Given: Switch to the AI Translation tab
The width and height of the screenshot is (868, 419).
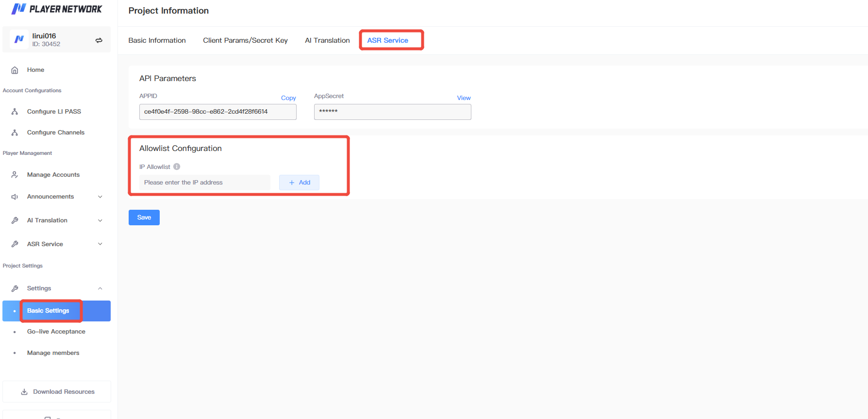Looking at the screenshot, I should [327, 40].
